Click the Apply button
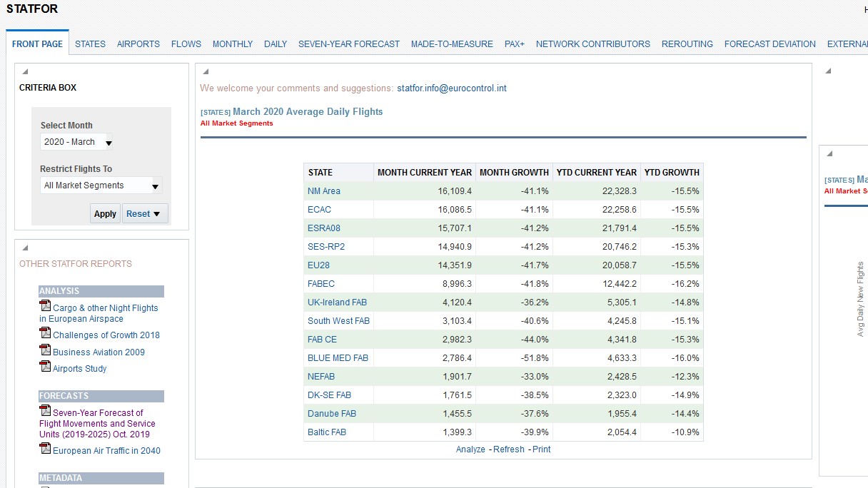This screenshot has height=488, width=868. pyautogui.click(x=105, y=213)
